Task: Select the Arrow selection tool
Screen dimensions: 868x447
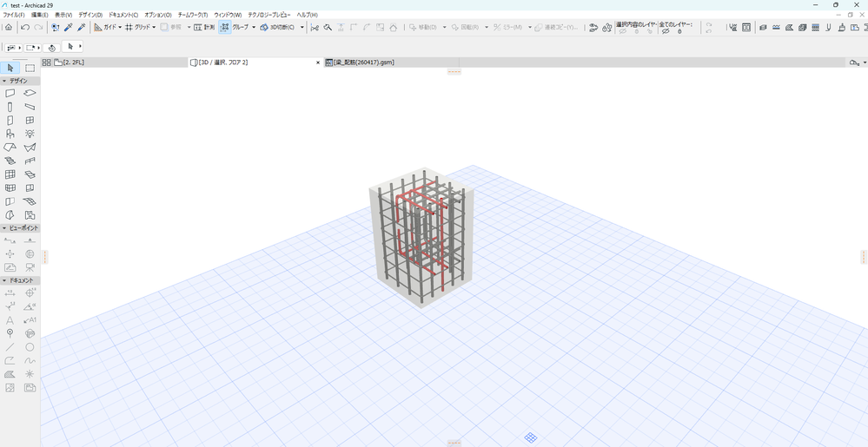Action: (x=10, y=68)
